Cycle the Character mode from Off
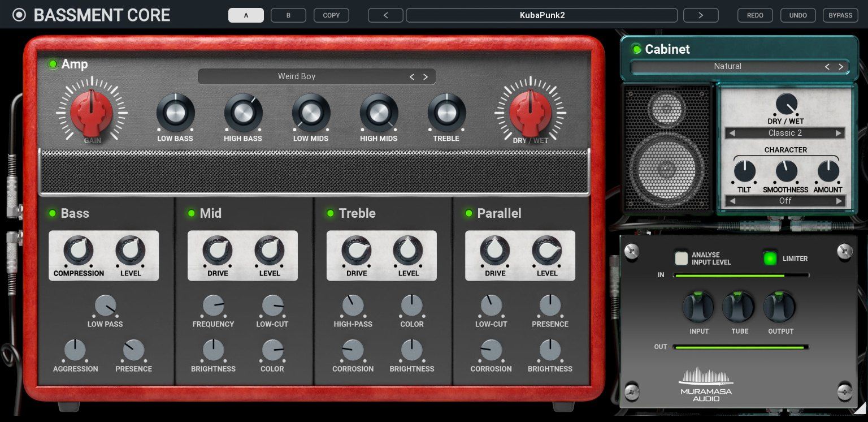Image resolution: width=868 pixels, height=422 pixels. click(839, 201)
